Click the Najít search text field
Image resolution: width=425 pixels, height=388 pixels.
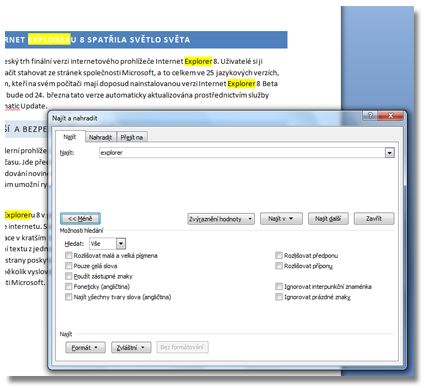[x=242, y=153]
